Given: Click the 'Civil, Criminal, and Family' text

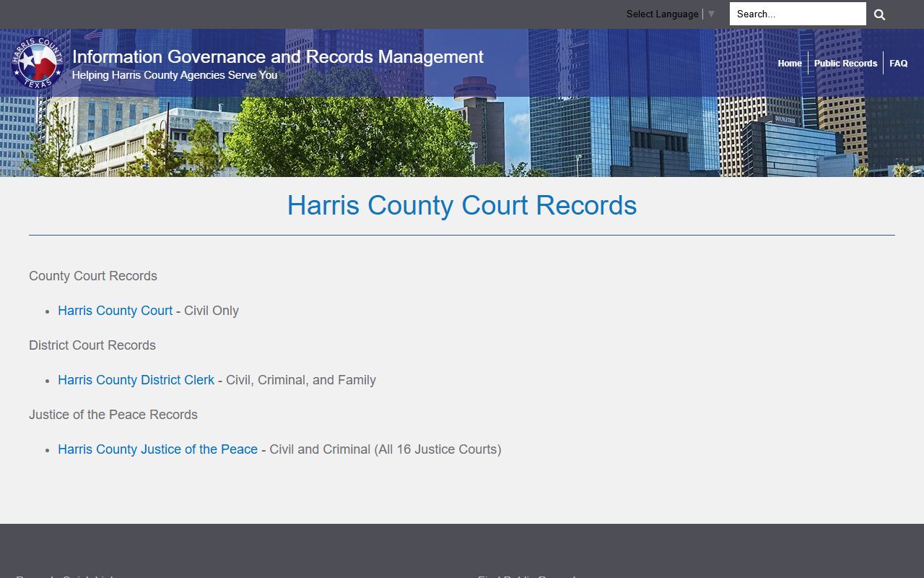Looking at the screenshot, I should [x=301, y=380].
